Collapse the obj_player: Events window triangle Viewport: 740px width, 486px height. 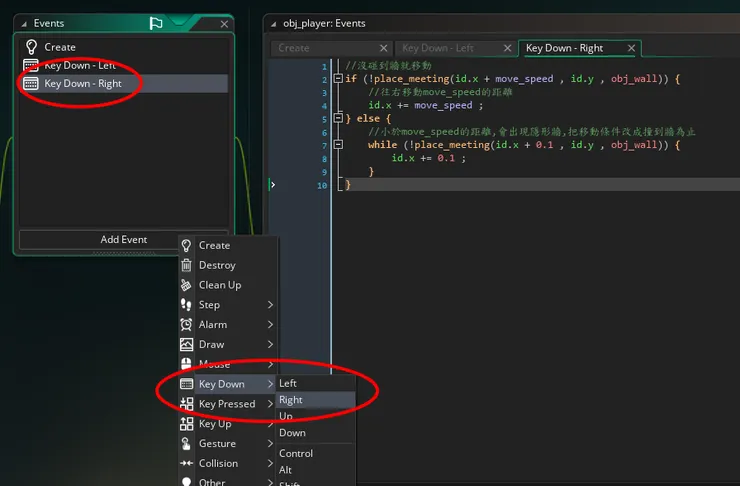point(273,24)
